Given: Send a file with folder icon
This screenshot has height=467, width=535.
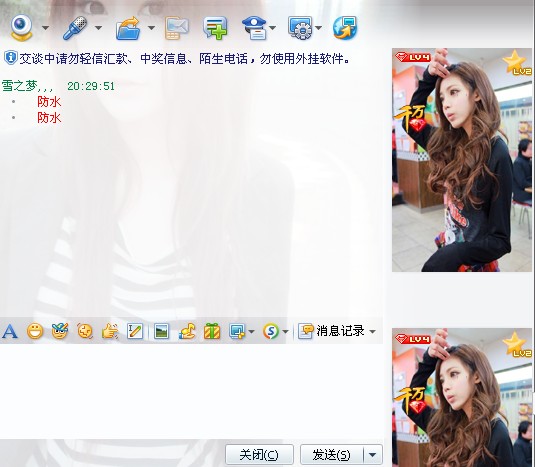Looking at the screenshot, I should point(128,28).
